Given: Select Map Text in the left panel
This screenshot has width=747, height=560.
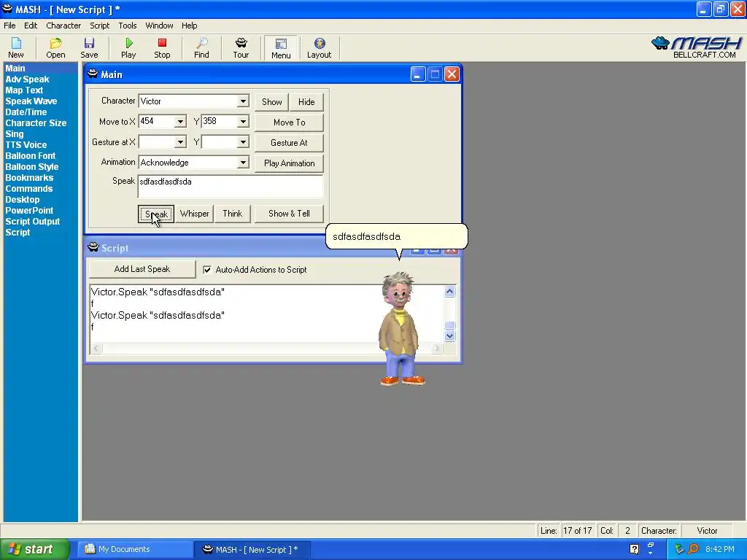Looking at the screenshot, I should pos(24,90).
